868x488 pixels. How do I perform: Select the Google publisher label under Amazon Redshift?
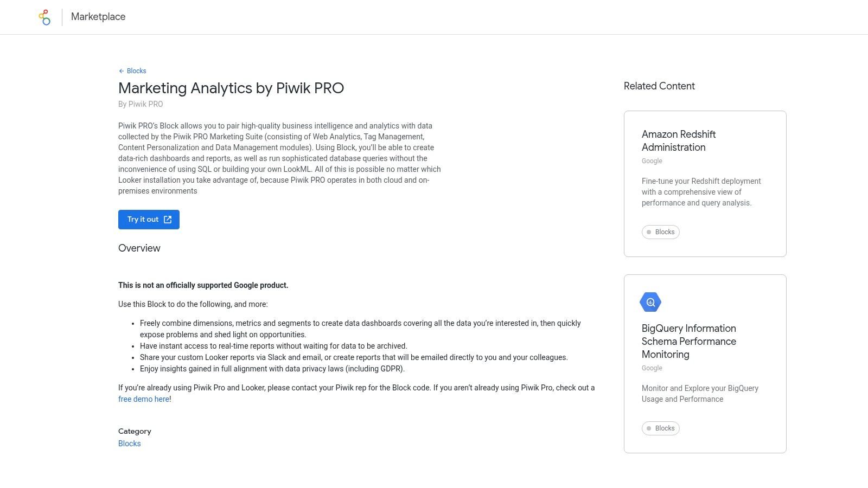coord(652,160)
